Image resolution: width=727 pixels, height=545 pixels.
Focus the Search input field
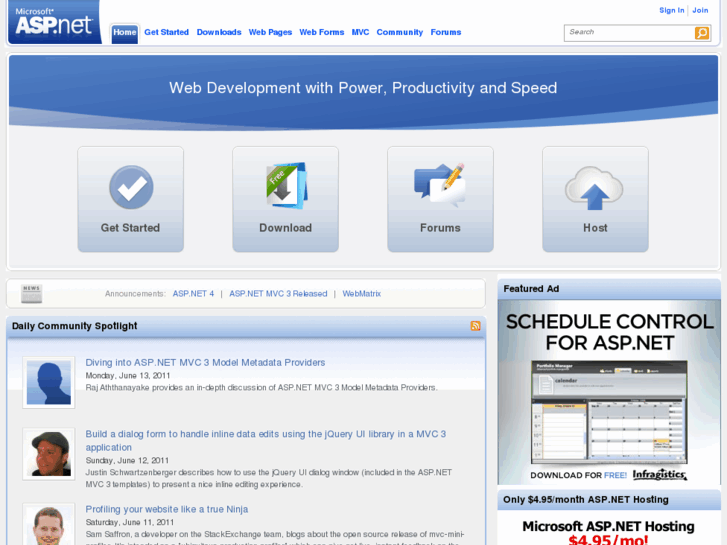coord(629,33)
